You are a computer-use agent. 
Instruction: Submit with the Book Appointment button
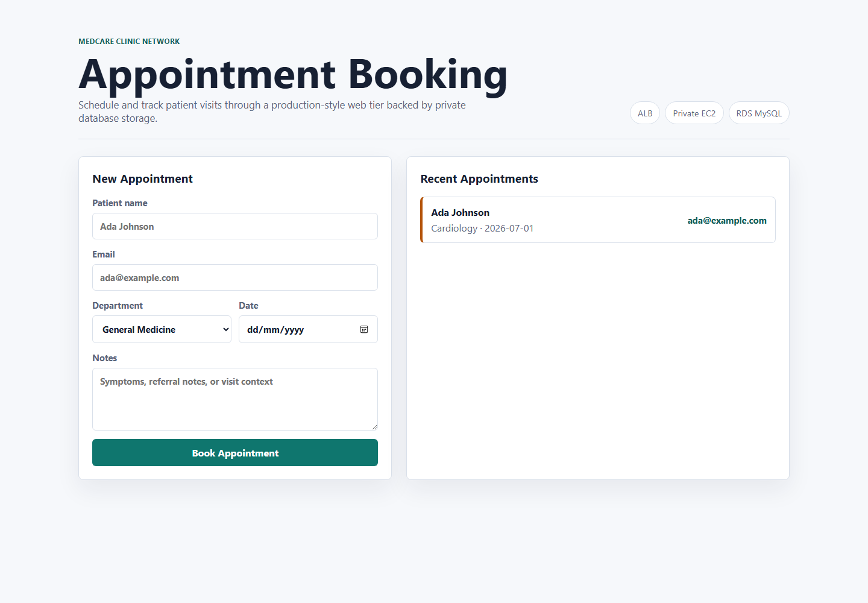(x=235, y=453)
